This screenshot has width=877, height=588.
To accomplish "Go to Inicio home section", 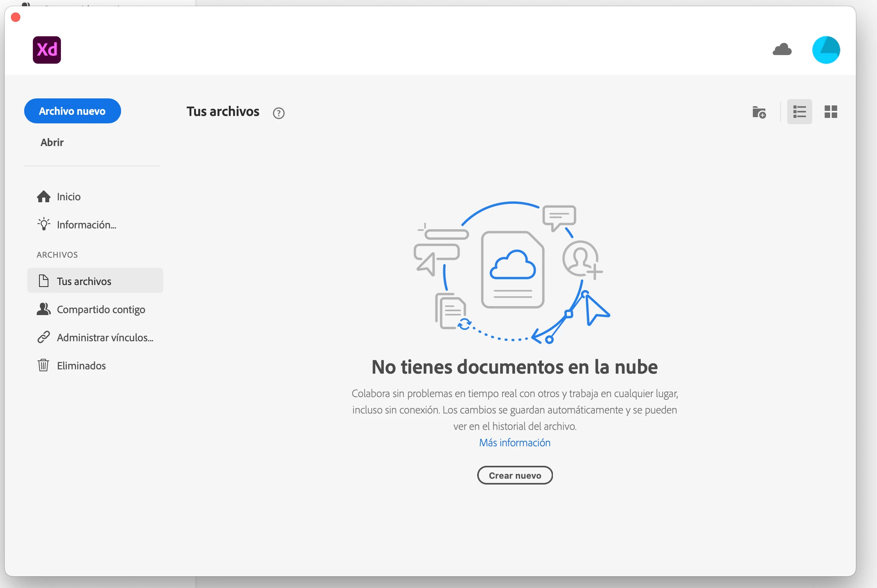I will [x=68, y=197].
